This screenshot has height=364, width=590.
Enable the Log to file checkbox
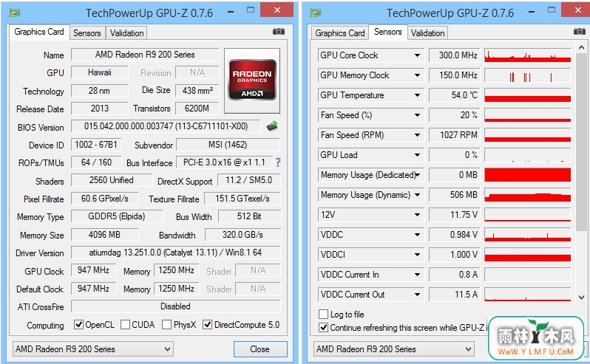[323, 314]
